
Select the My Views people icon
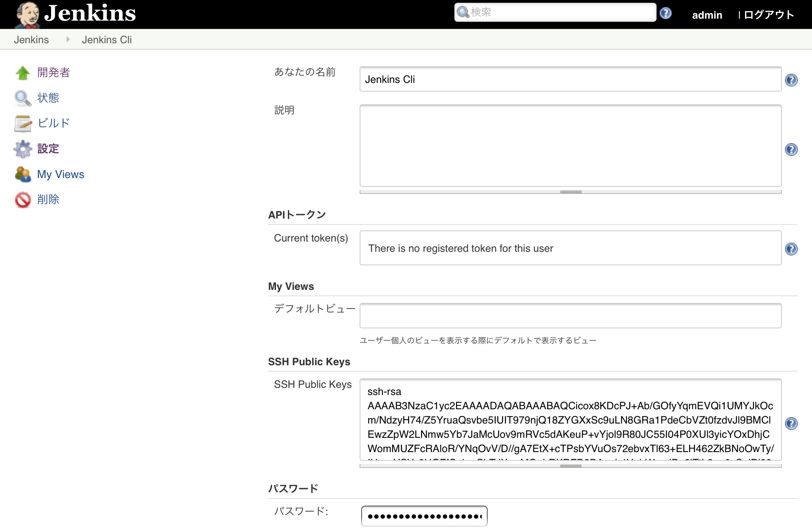pyautogui.click(x=23, y=174)
